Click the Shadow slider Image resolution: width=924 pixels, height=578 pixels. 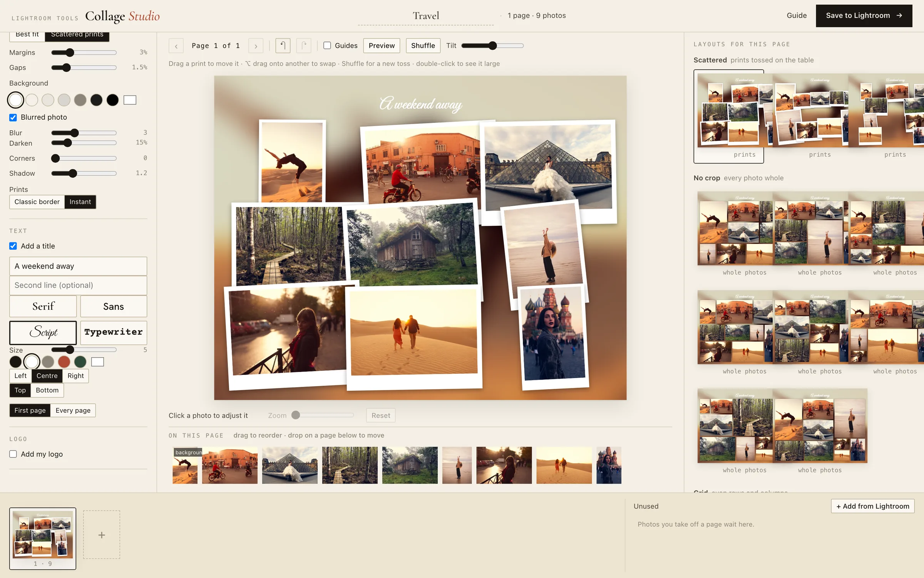pyautogui.click(x=84, y=173)
